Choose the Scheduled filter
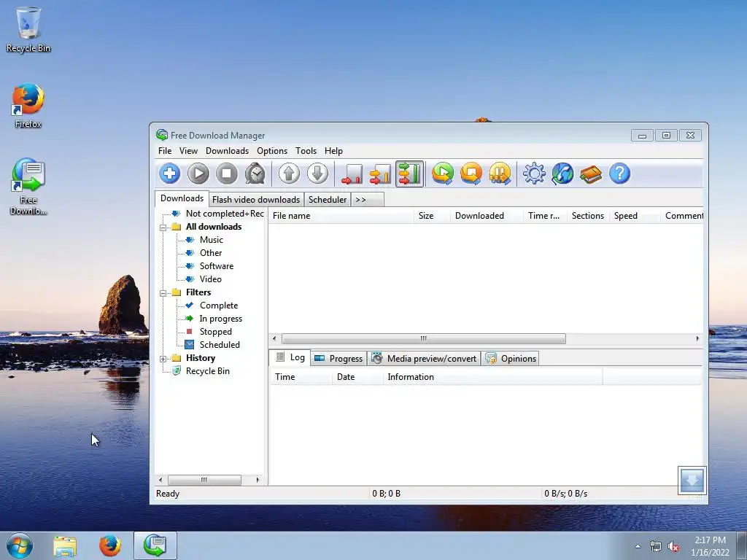This screenshot has height=560, width=747. click(x=220, y=345)
